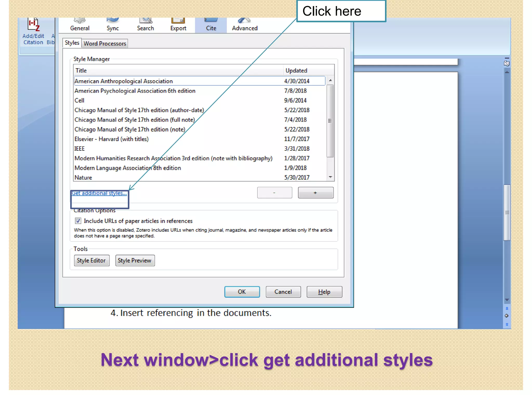Select Elsevier - Harvard (with titles) style
Screen dimensions: 532x399
tap(199, 139)
